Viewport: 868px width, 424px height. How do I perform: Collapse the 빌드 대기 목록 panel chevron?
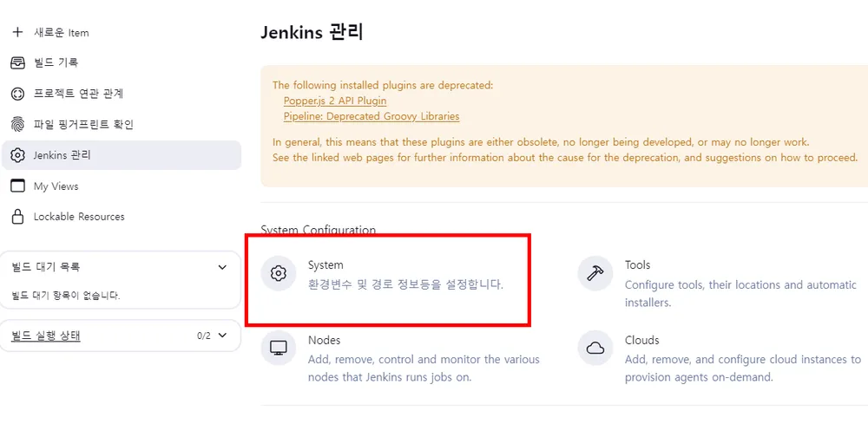pos(222,268)
